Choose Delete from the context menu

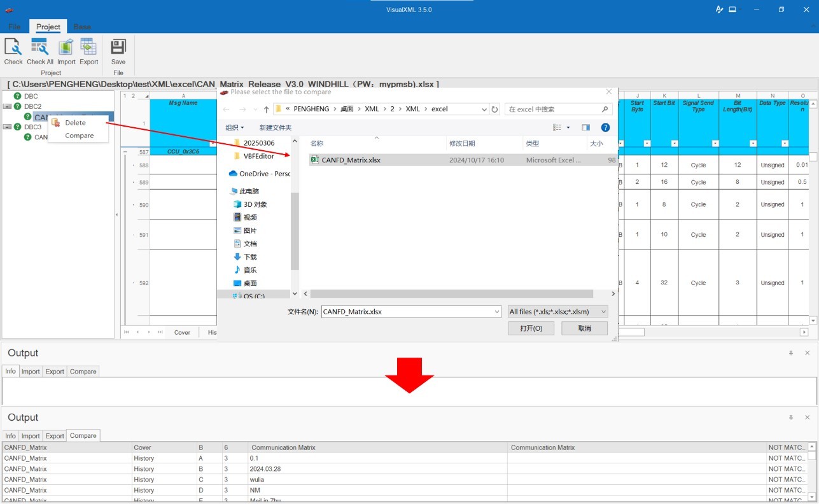click(75, 123)
